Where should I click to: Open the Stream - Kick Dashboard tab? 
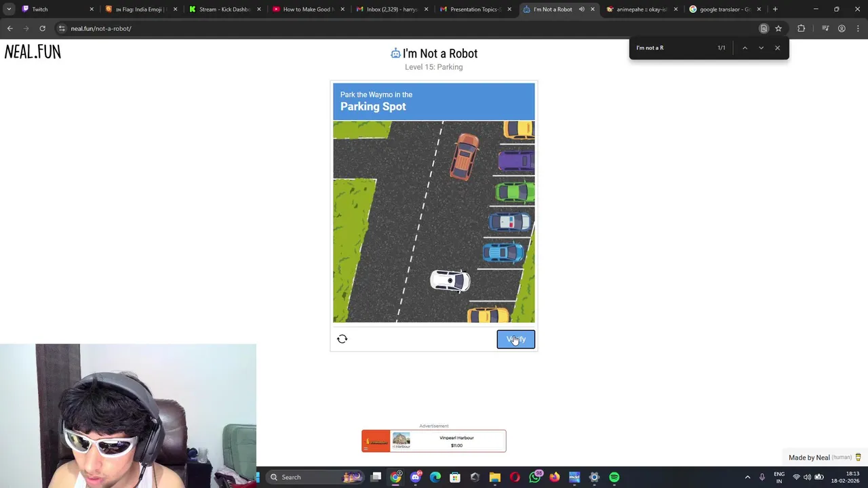click(x=224, y=9)
